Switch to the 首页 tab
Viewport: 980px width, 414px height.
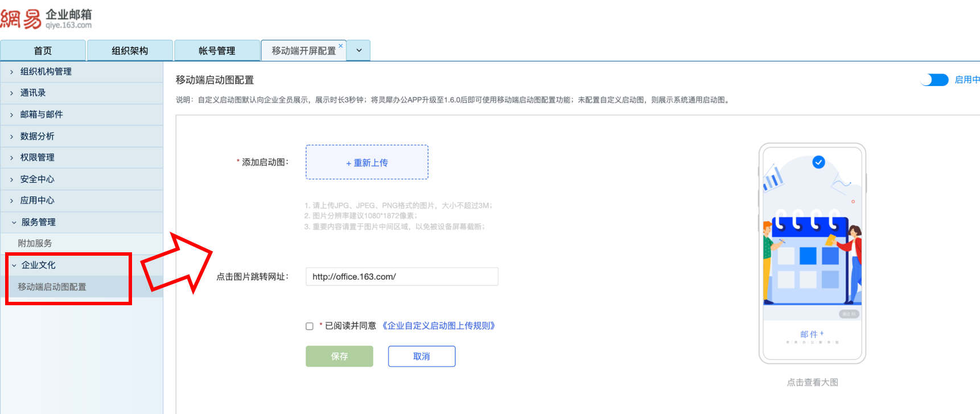[x=43, y=51]
